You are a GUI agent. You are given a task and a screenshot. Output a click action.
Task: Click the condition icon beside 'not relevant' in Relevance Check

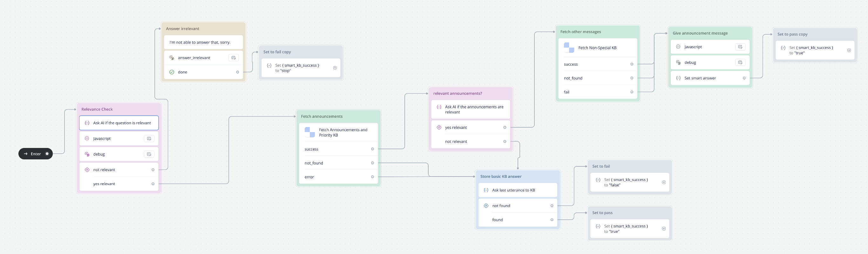click(87, 170)
